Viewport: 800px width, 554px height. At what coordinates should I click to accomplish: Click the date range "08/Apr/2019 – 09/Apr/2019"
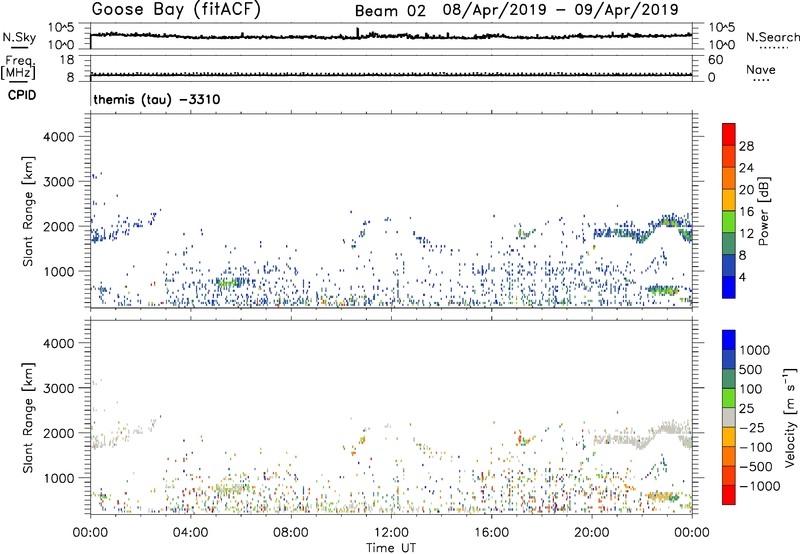561,10
